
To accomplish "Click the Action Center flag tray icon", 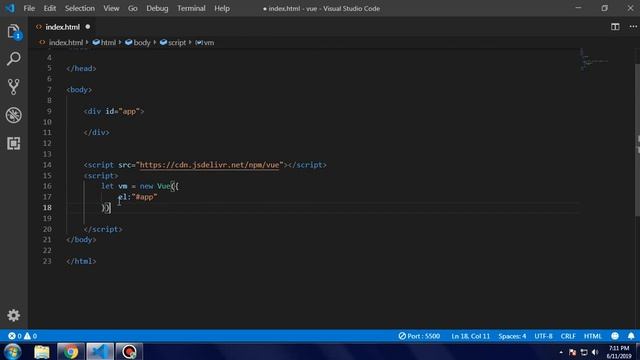I will point(573,352).
